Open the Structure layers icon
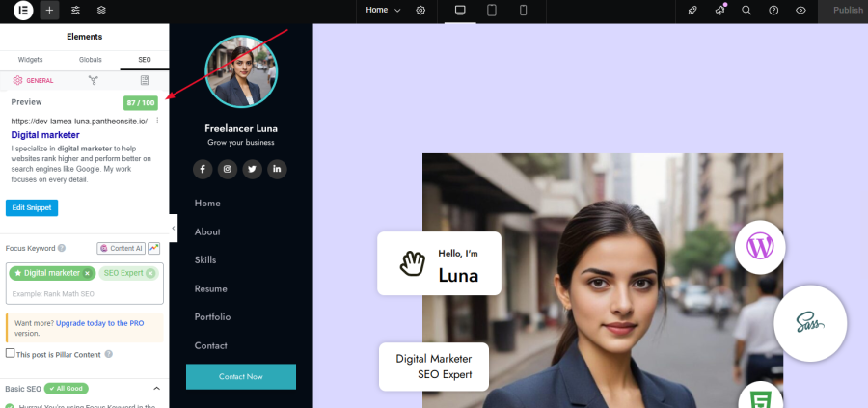 [x=101, y=10]
